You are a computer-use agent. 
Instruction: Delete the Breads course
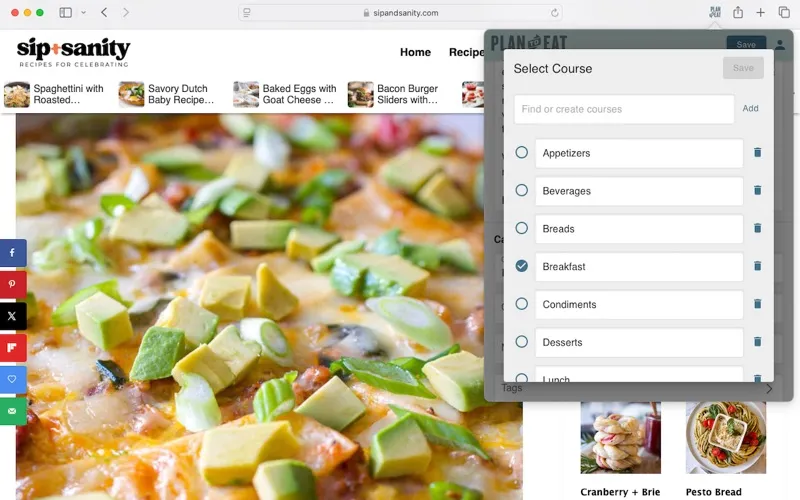click(758, 228)
